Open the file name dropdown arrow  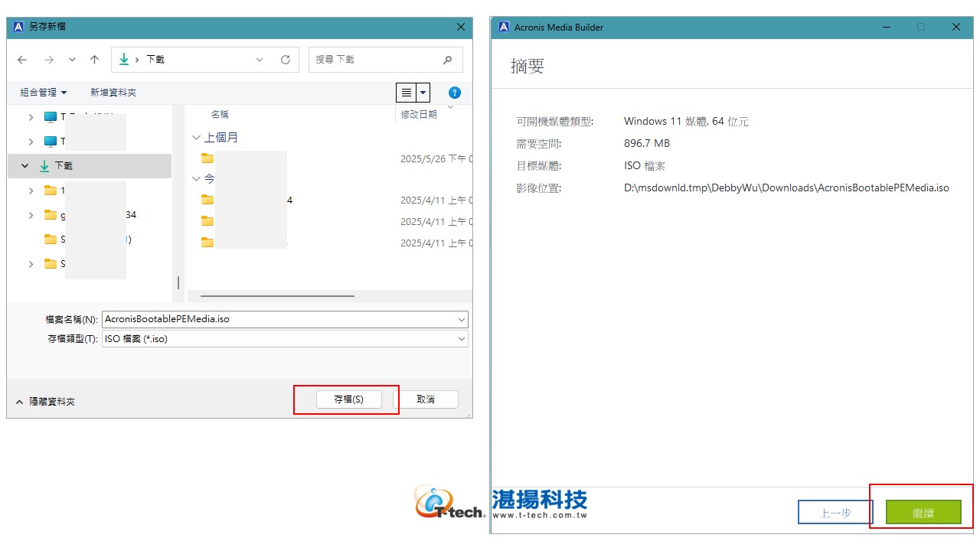(462, 319)
